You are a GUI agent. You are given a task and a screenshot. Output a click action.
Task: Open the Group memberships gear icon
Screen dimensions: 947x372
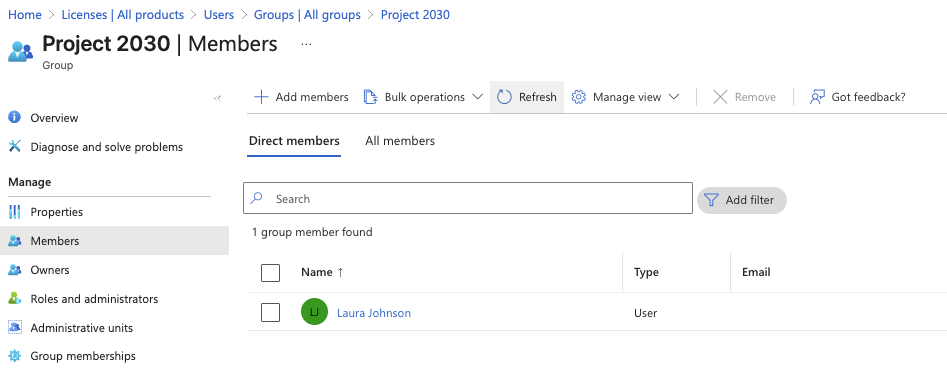15,356
